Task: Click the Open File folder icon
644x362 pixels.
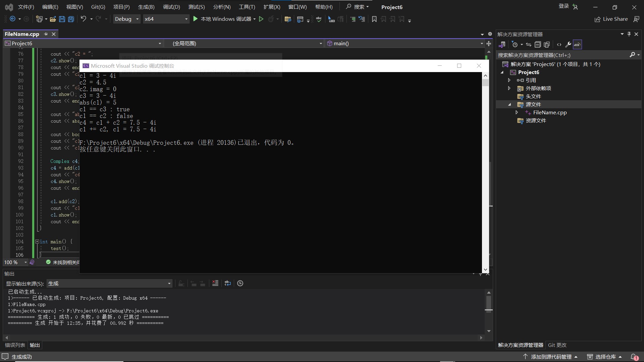Action: [53, 19]
